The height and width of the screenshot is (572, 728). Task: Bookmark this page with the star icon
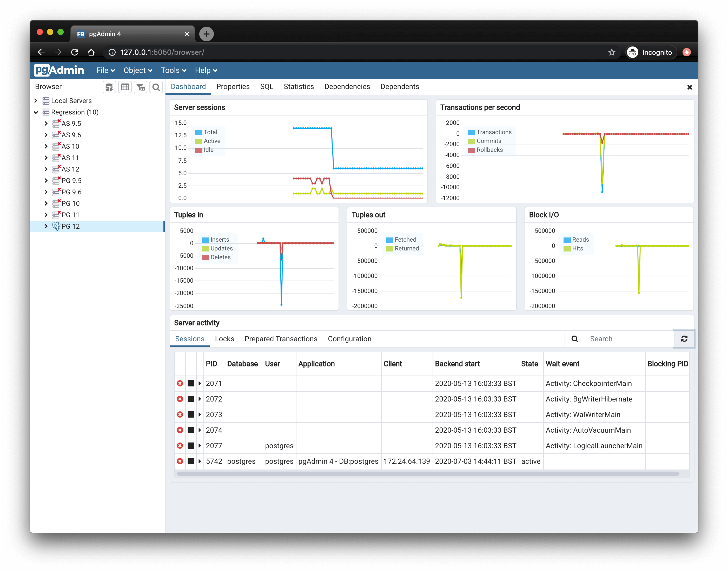click(612, 52)
